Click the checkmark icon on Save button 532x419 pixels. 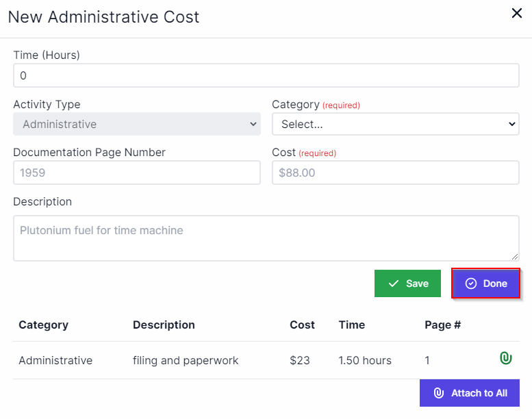click(x=393, y=283)
